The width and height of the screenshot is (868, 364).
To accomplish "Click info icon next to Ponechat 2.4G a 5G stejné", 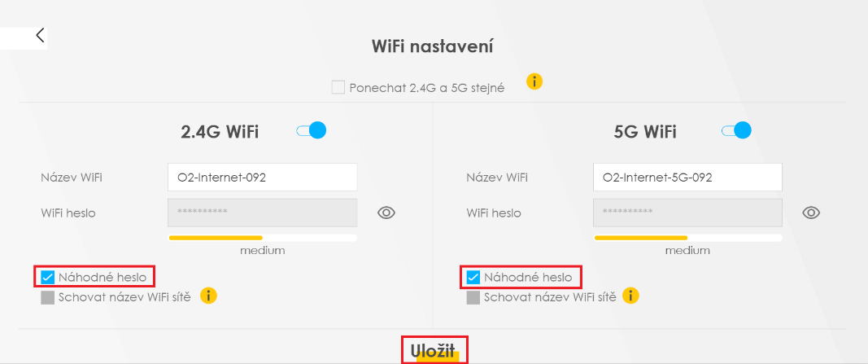I will tap(534, 81).
